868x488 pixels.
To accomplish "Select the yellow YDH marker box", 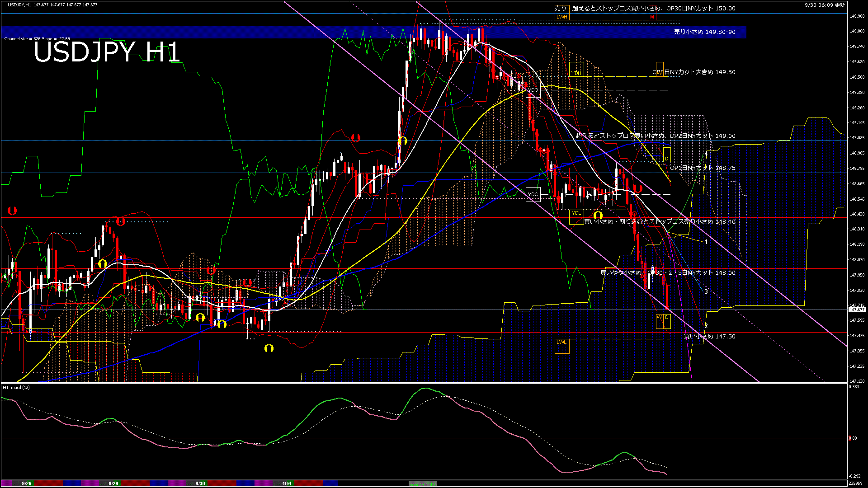I will [x=576, y=70].
